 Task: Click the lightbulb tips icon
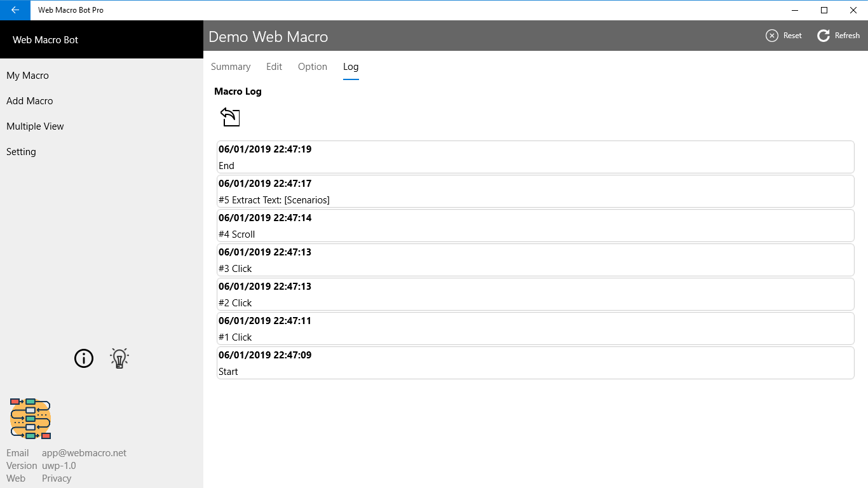[119, 358]
